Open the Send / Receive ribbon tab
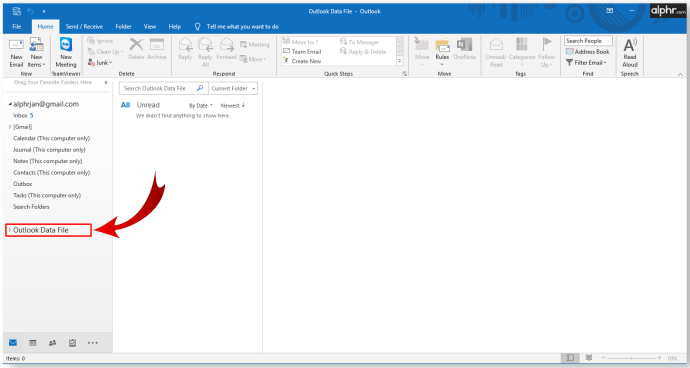This screenshot has width=690, height=368. 84,27
